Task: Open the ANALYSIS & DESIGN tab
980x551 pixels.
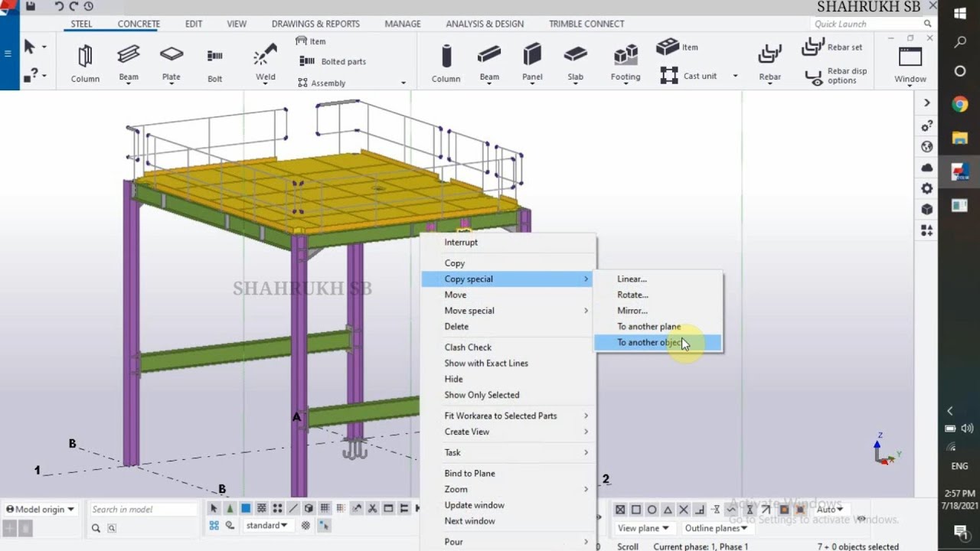Action: 485,24
